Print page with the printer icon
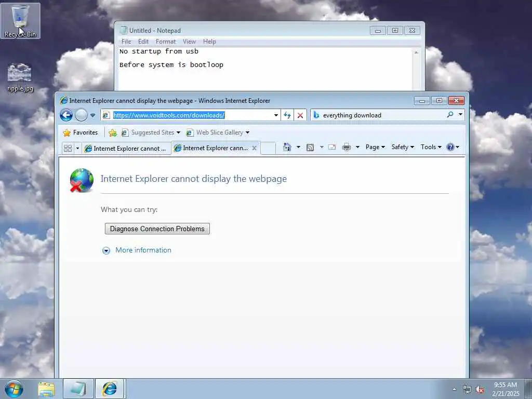 point(347,147)
